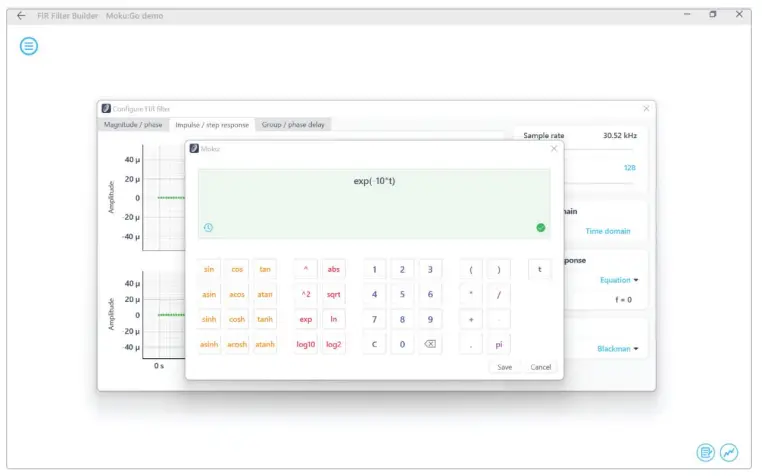762x476 pixels.
Task: Close the Moku equation editor dialog
Action: [554, 149]
